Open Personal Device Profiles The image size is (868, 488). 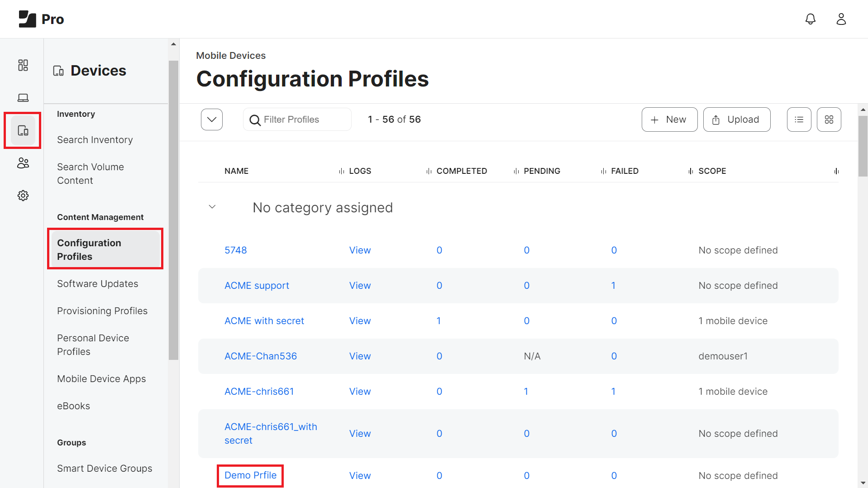(93, 345)
